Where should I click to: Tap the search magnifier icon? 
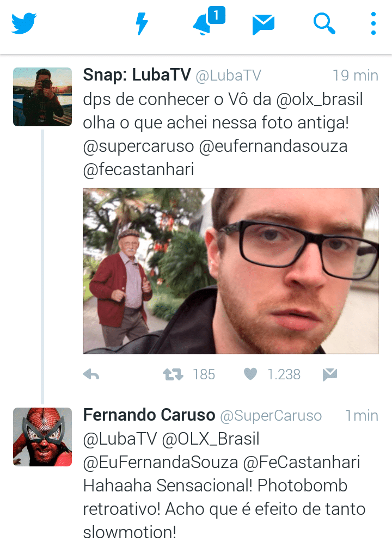[324, 23]
